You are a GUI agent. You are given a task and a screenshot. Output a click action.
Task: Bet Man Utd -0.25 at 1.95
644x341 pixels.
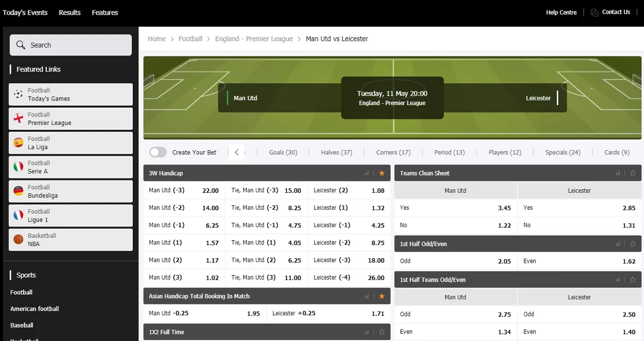click(x=205, y=313)
